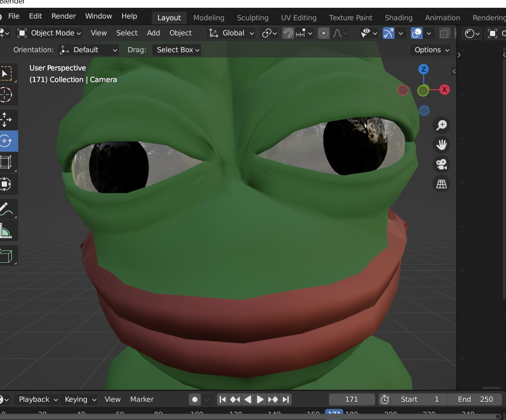This screenshot has width=506, height=420.
Task: Toggle snapping magnet icon
Action: pyautogui.click(x=288, y=33)
